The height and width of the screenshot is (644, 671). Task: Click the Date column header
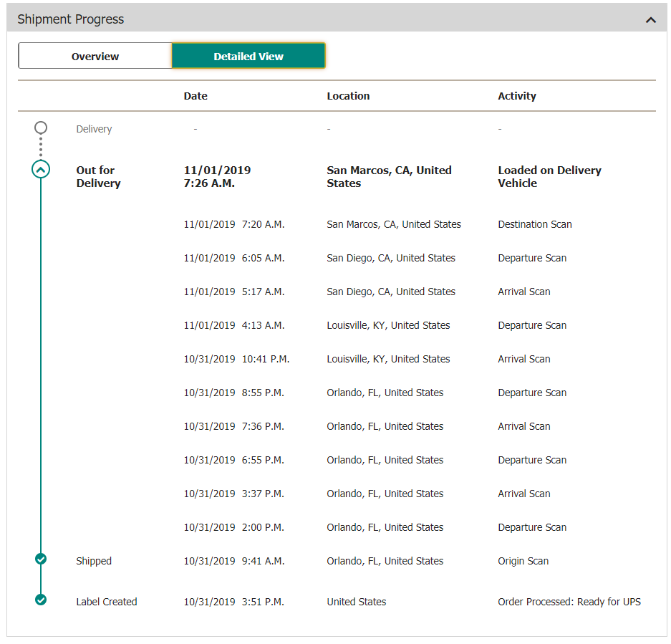point(195,96)
